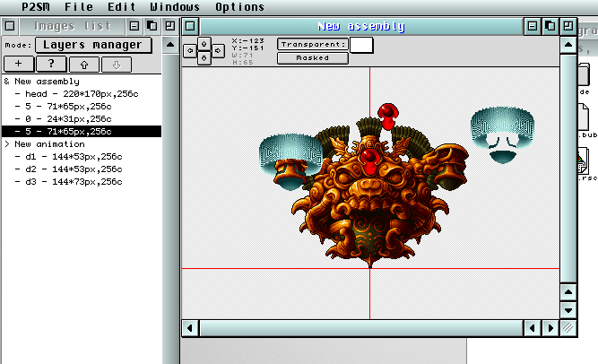
Task: Nudge image down with bottom arrow pad
Action: [204, 58]
